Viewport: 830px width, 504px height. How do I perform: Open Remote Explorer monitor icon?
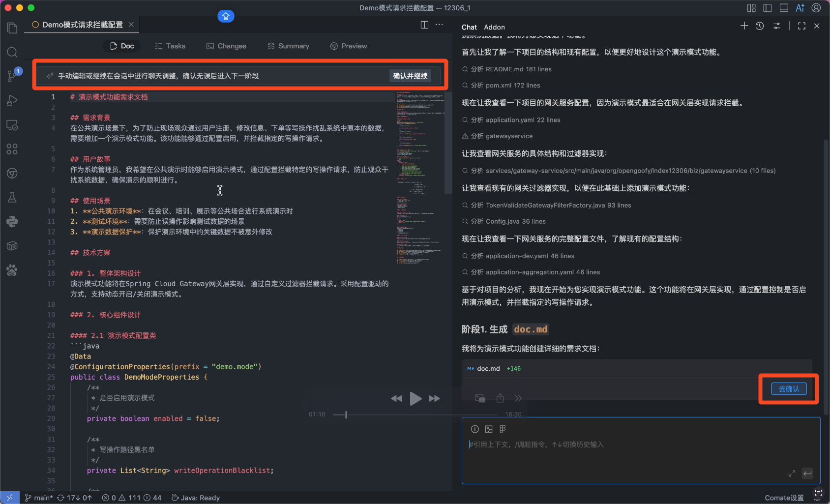coord(12,125)
